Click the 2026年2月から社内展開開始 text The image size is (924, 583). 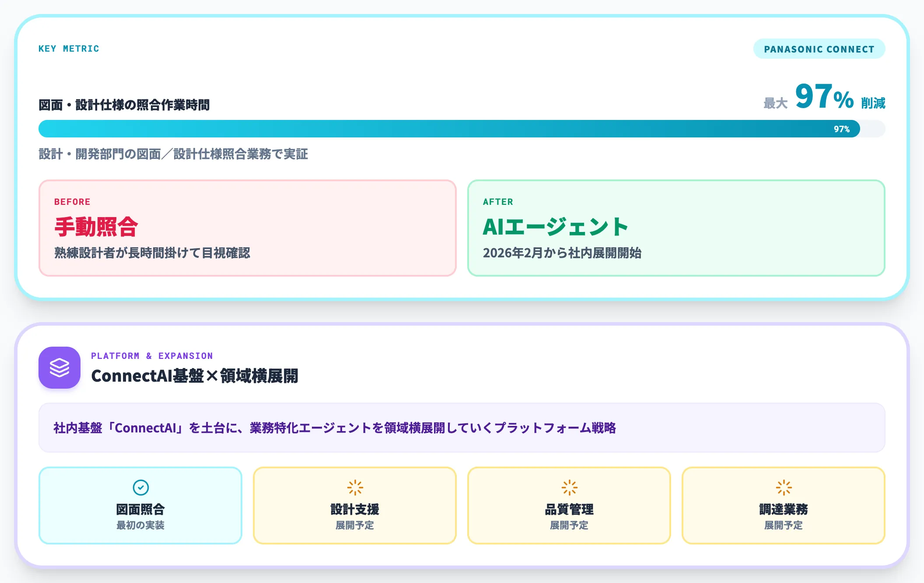[x=562, y=253]
